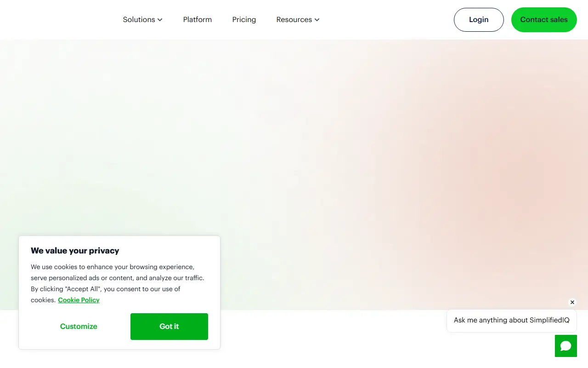Click the Login button
This screenshot has width=588, height=368.
coord(479,20)
